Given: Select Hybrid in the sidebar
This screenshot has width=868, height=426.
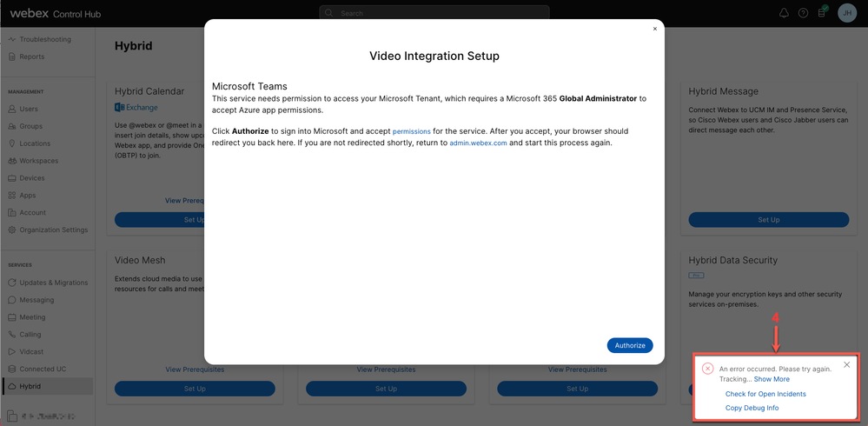Looking at the screenshot, I should pos(47,386).
